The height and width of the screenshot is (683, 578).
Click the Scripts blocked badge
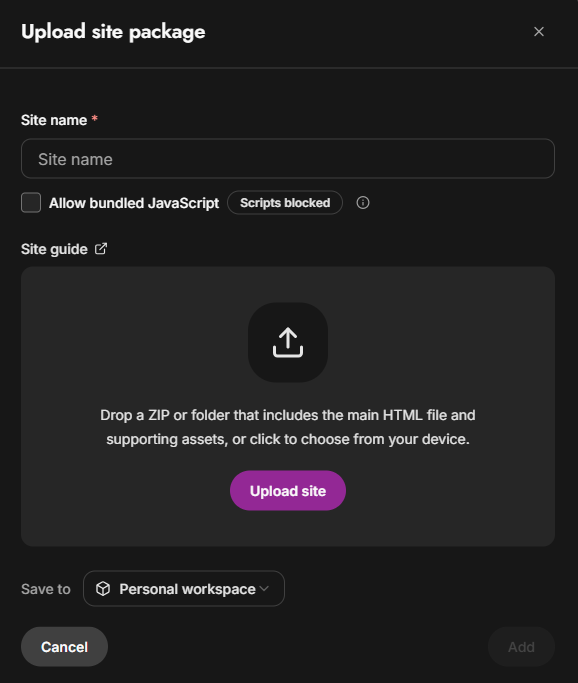[285, 203]
